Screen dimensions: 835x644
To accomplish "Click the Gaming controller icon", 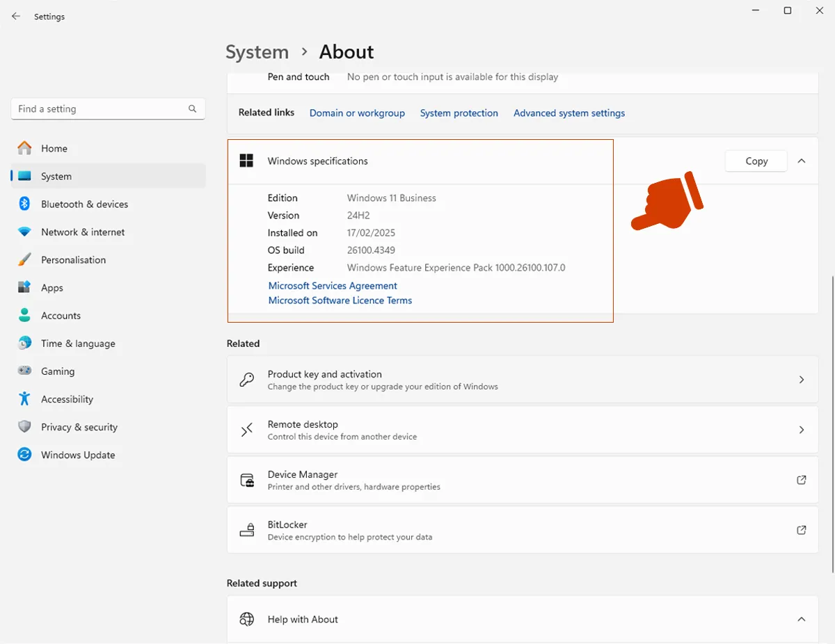I will 24,371.
